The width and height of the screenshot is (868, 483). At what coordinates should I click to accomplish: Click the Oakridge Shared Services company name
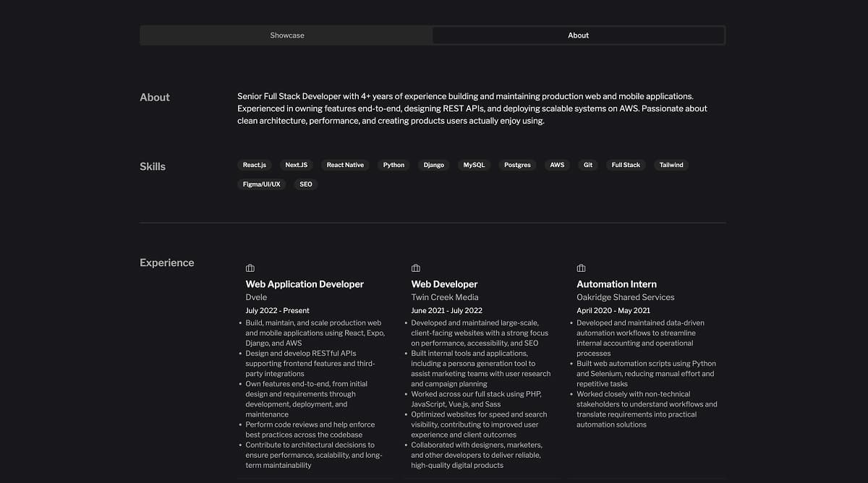coord(625,297)
